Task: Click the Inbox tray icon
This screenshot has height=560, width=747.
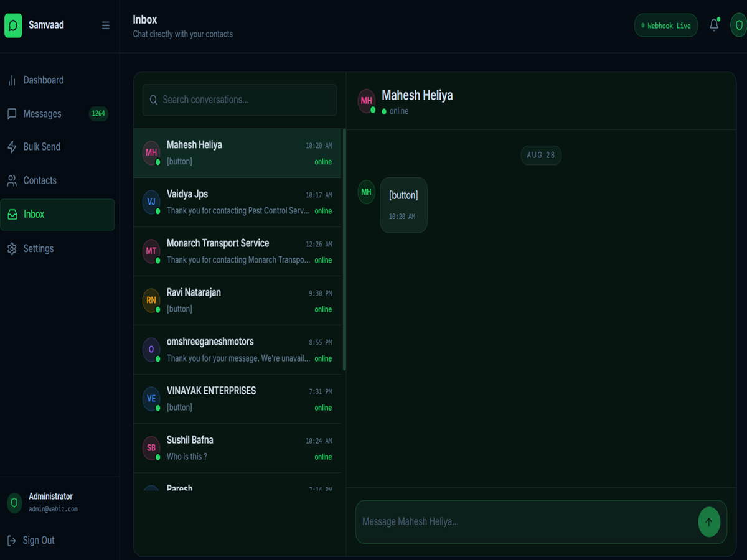Action: [12, 215]
